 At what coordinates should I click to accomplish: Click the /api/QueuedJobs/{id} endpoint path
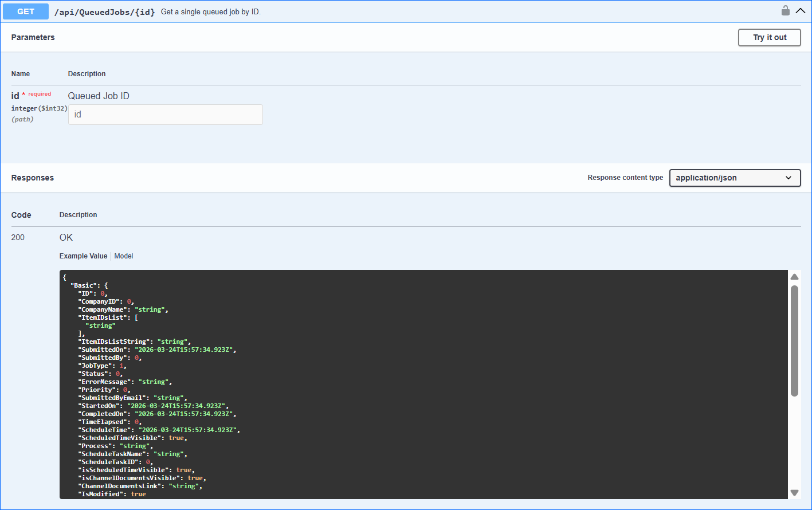click(104, 12)
